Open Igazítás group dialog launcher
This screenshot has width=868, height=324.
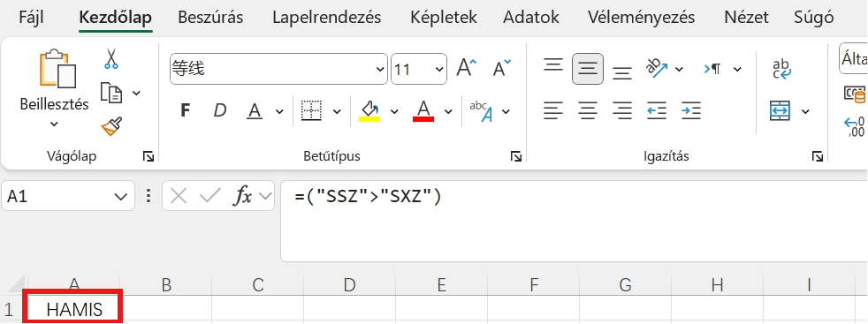(x=818, y=157)
